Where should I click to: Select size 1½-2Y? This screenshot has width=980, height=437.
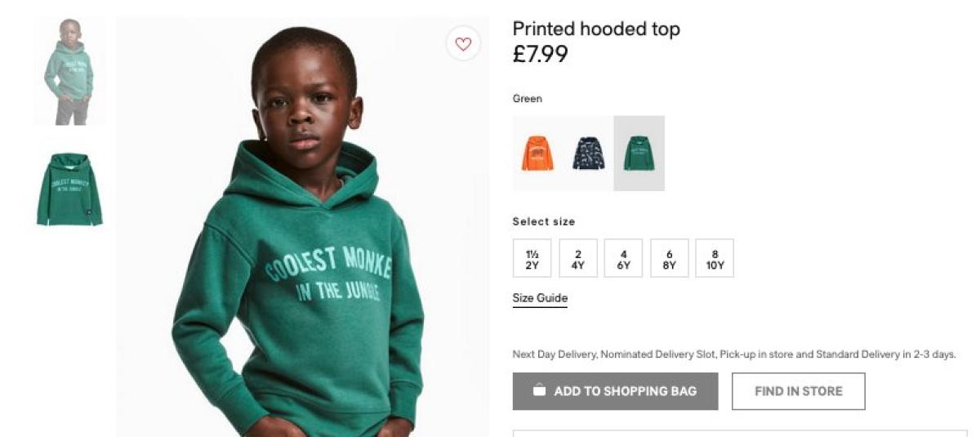(x=532, y=258)
